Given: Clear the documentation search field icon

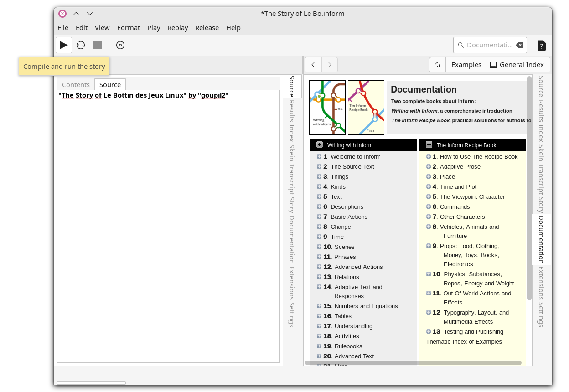Looking at the screenshot, I should 519,45.
